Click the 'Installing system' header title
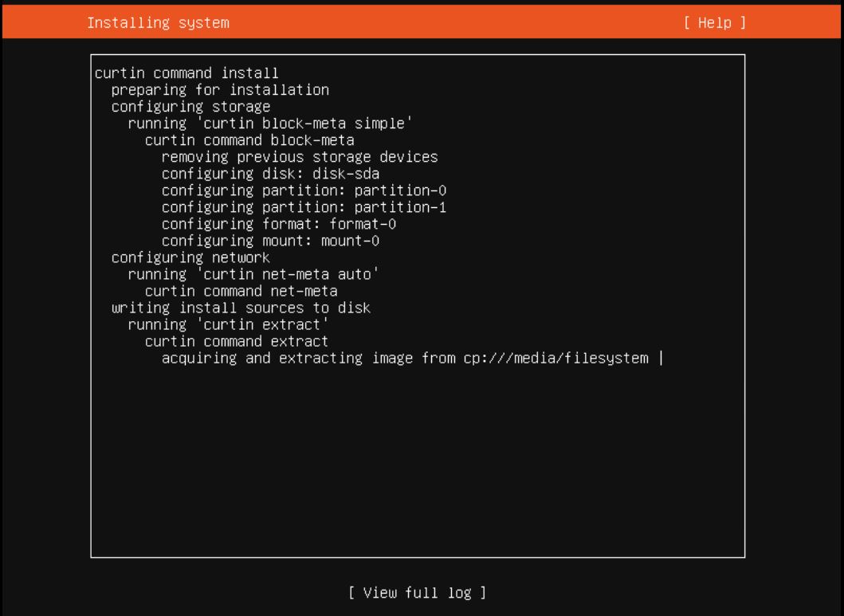Screen dimensions: 844x616 [159, 22]
